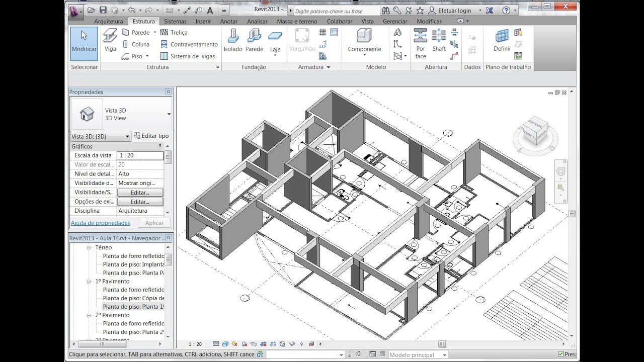Click the Text tool icon in quick access toolbar
Screen dimensions: 644x362
tap(210, 10)
